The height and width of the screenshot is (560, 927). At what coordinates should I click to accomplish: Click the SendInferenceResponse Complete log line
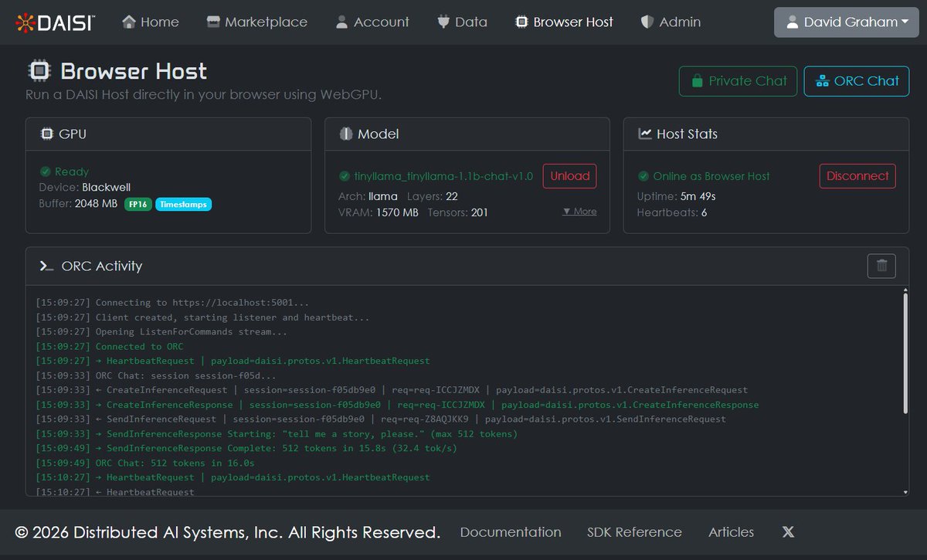pyautogui.click(x=246, y=448)
